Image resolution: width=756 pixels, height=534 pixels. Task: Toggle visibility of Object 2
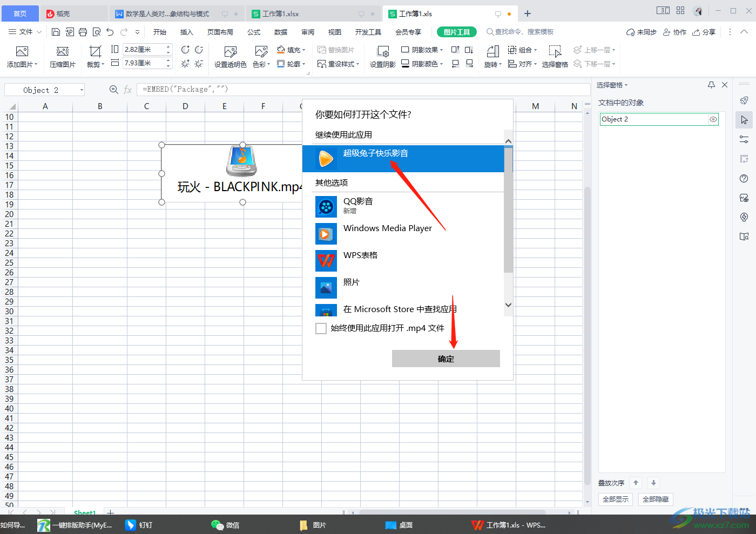click(x=713, y=119)
